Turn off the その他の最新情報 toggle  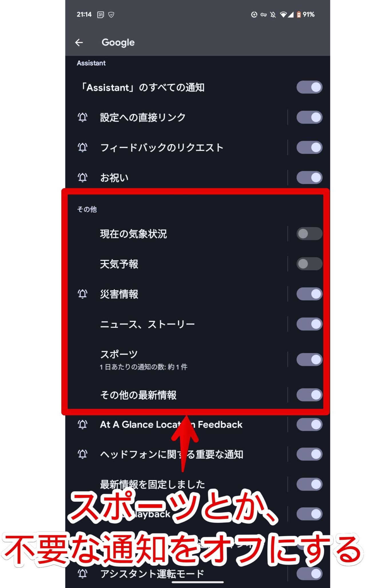click(x=309, y=395)
